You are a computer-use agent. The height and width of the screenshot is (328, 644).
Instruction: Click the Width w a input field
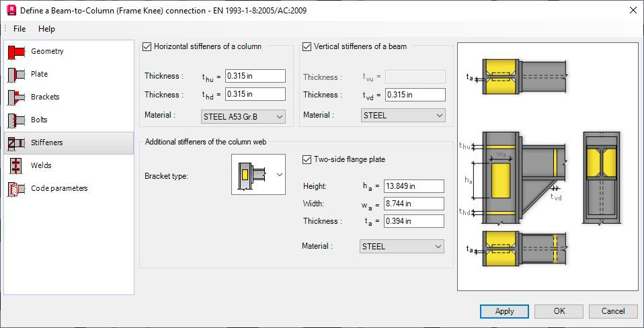(414, 204)
